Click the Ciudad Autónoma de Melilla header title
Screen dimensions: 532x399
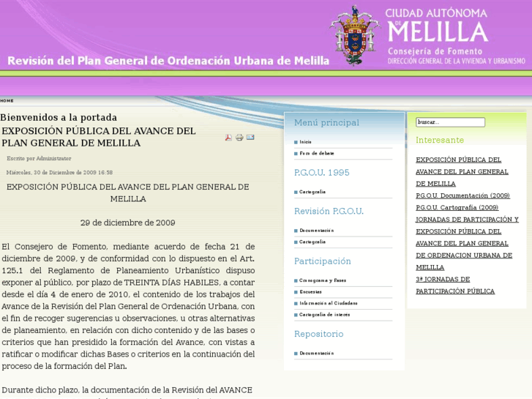point(438,26)
